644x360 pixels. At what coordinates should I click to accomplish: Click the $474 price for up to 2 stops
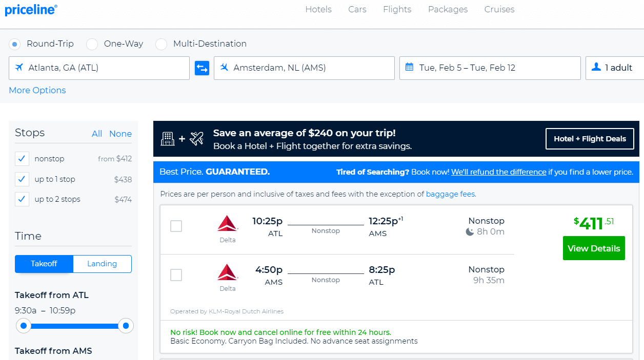point(123,199)
